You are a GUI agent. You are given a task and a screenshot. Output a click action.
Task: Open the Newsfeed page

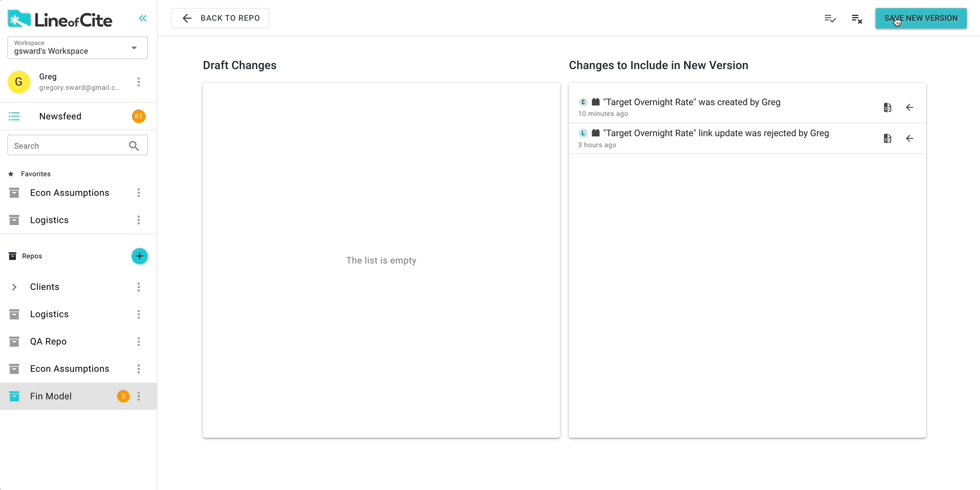pos(60,117)
